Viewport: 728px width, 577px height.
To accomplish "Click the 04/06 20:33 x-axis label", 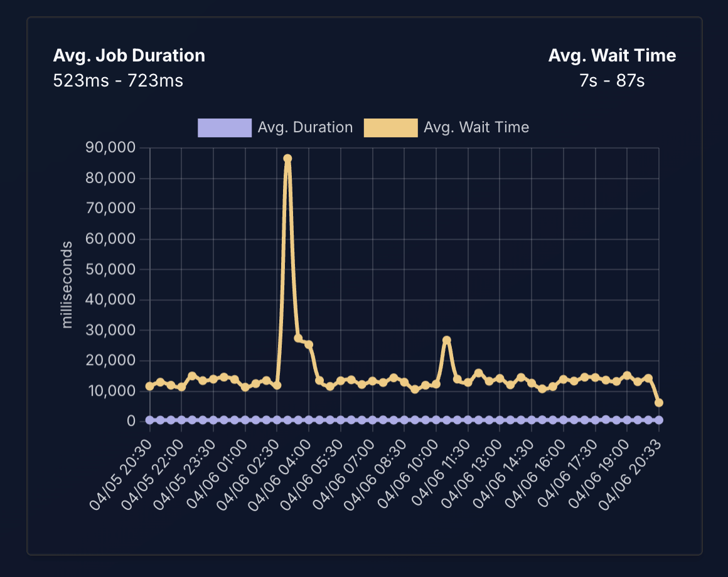I will pos(631,467).
